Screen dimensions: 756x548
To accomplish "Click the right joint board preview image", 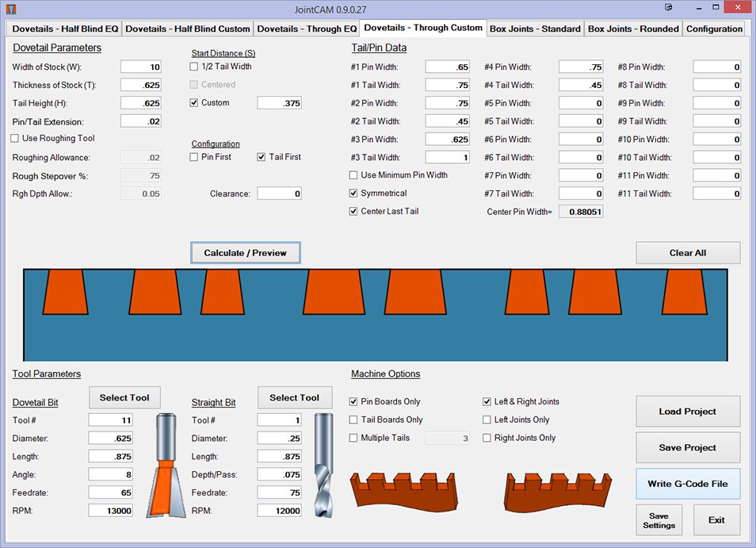I will pyautogui.click(x=559, y=490).
